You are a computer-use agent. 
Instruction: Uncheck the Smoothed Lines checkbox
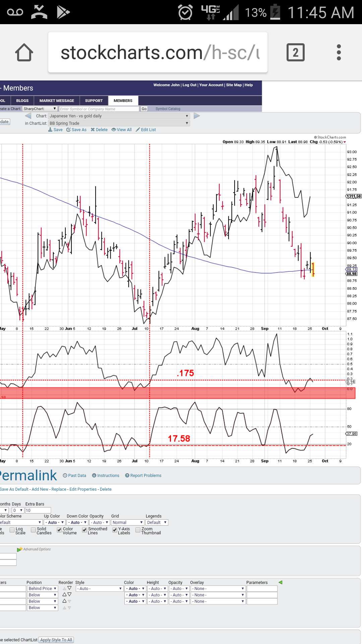click(x=84, y=530)
